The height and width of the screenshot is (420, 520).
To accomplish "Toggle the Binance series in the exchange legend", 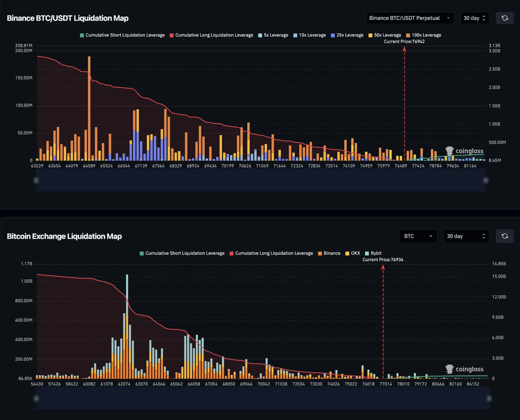I will coord(329,253).
